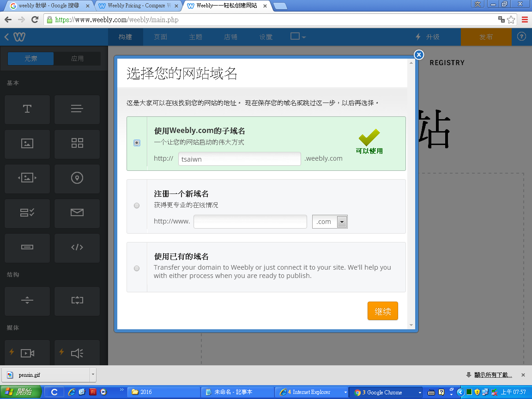The height and width of the screenshot is (399, 532).
Task: Open the 2016 folder taskbar window
Action: [x=163, y=392]
